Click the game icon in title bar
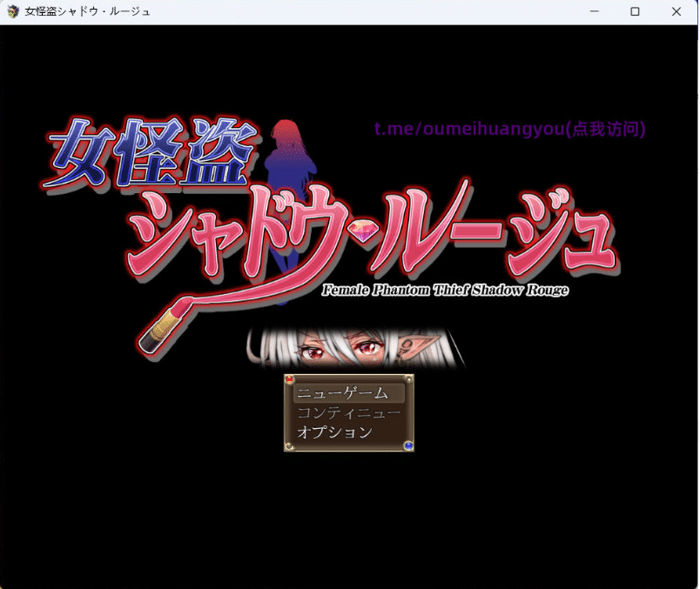 tap(13, 11)
